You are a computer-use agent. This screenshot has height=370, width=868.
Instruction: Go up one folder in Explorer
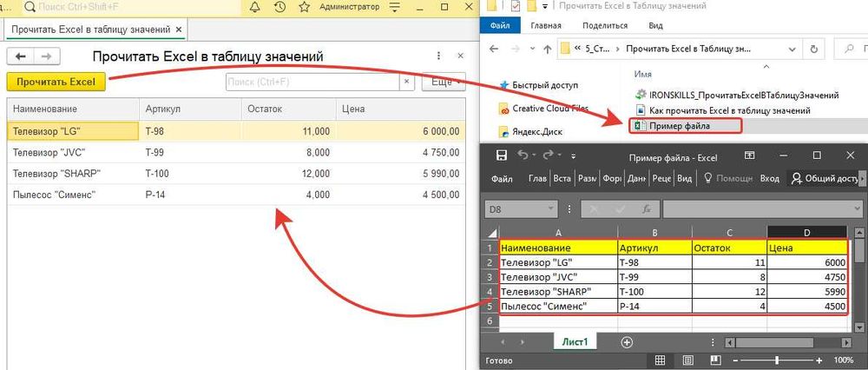point(548,49)
